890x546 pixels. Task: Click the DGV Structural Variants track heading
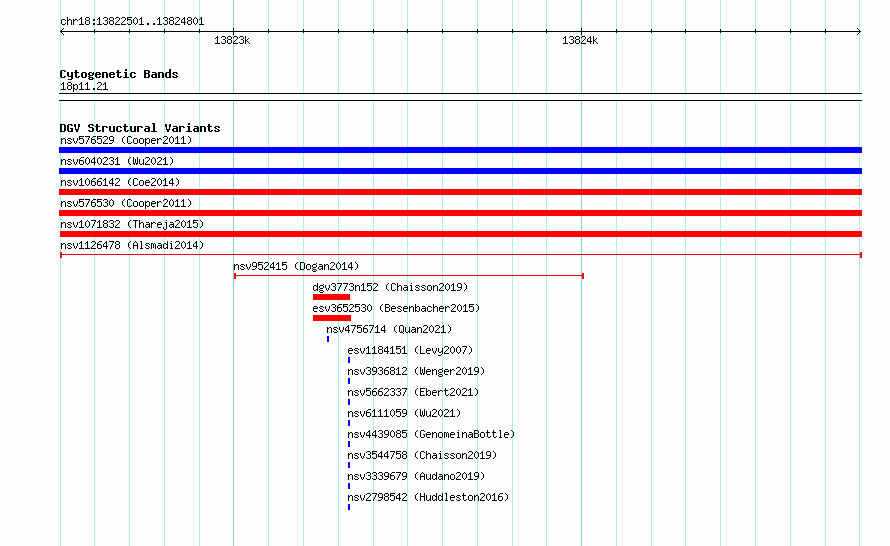tap(140, 128)
